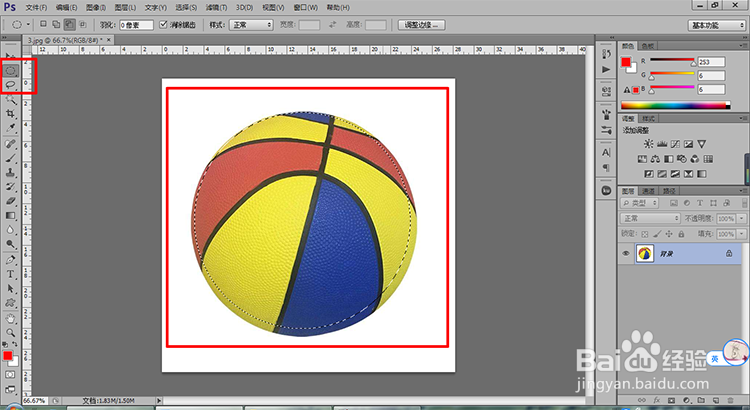
Task: Toggle lock all padlock icon
Action: coord(681,234)
